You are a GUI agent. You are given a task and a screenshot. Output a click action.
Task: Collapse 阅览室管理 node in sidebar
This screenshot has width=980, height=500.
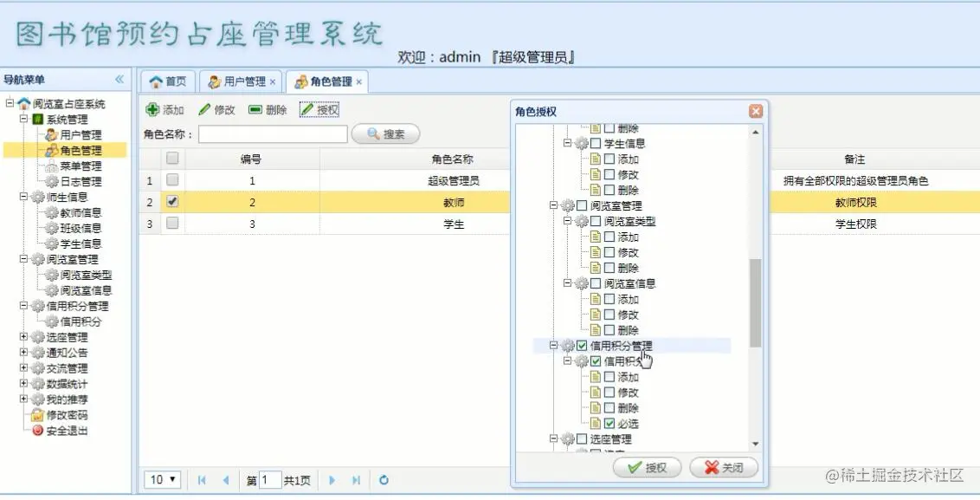coord(23,258)
